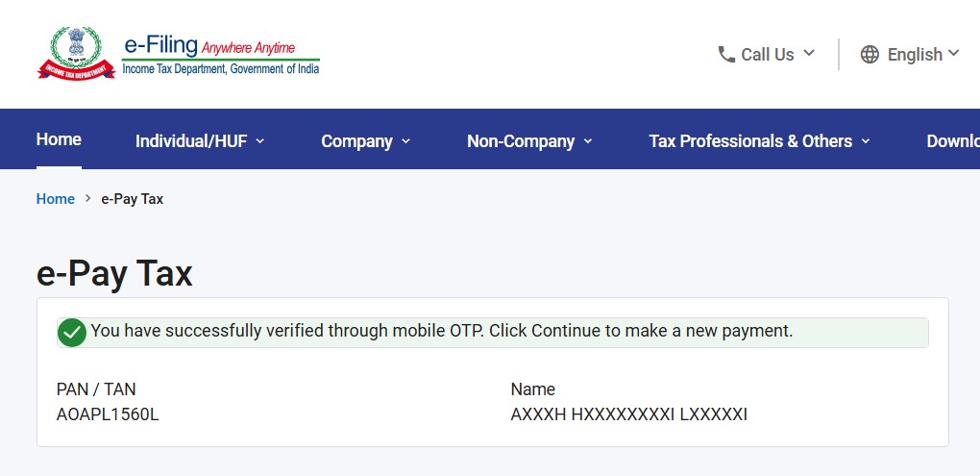Expand the Non-Company menu chevron
Screen dimensions: 980x476
click(587, 141)
